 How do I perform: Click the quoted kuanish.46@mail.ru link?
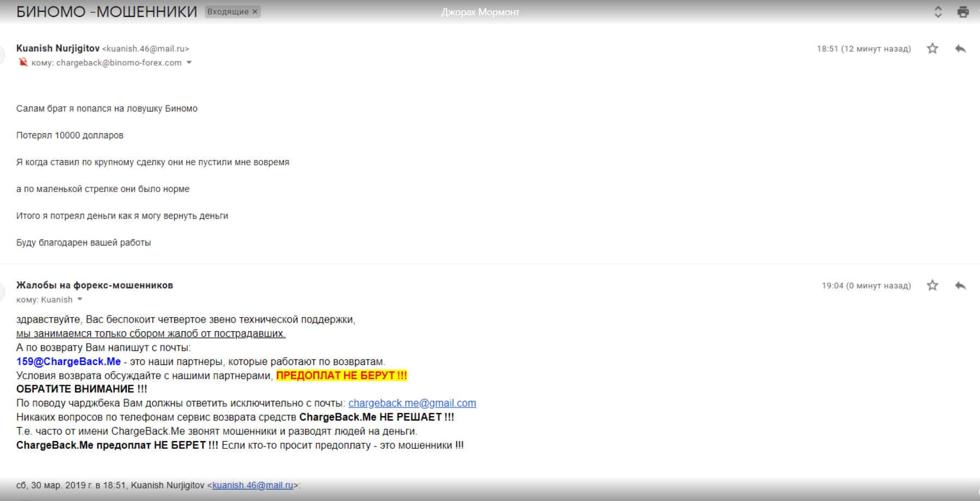coord(252,485)
